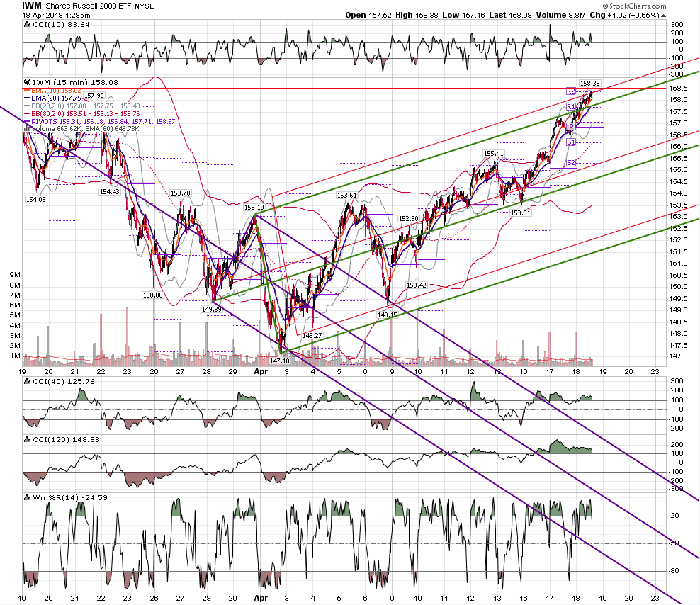Click the 149.15 price annotation
The width and height of the screenshot is (700, 605).
click(387, 315)
